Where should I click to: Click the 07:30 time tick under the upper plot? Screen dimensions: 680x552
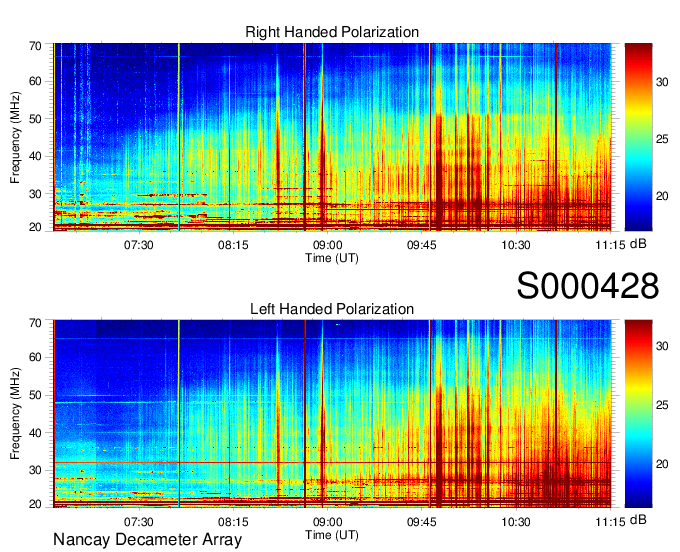(x=139, y=245)
